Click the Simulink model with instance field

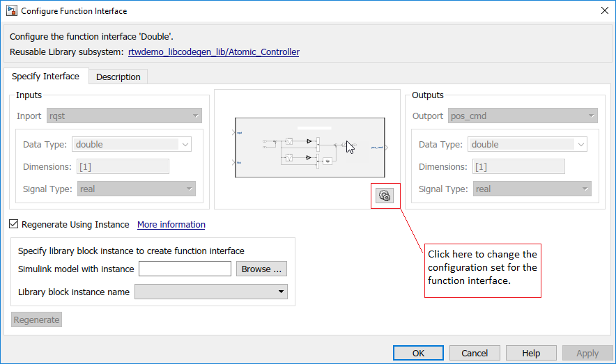185,269
